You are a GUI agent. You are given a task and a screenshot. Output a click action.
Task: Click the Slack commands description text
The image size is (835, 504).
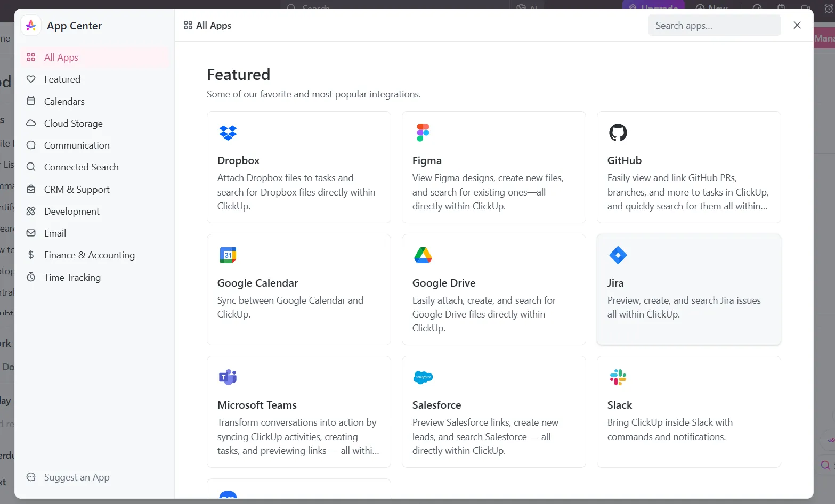coord(670,429)
